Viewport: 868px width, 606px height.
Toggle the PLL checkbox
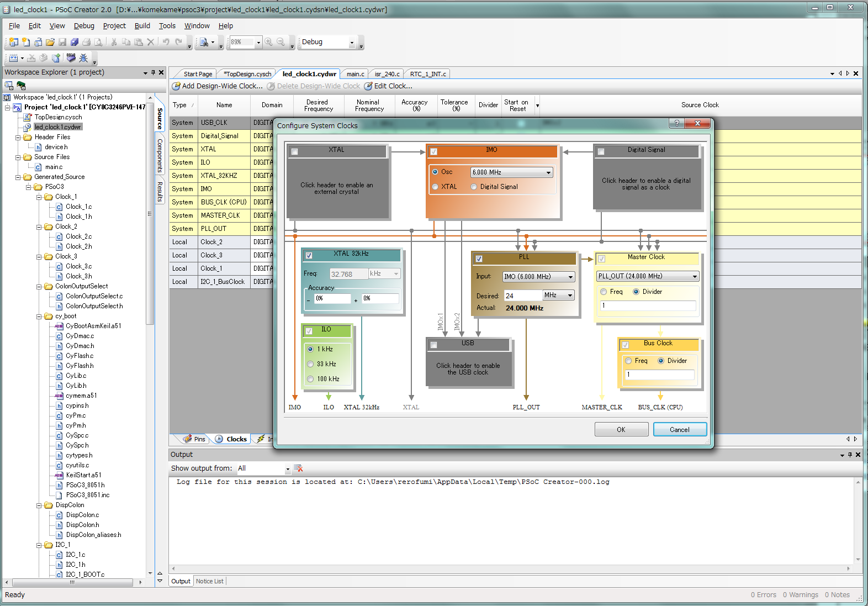click(479, 259)
